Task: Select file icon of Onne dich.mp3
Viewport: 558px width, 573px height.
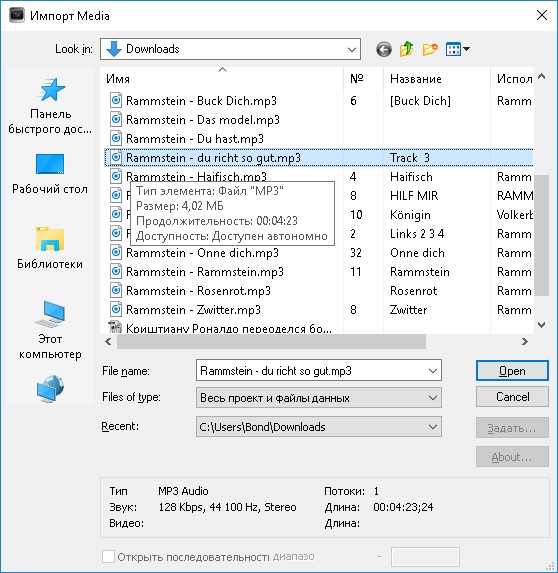Action: [x=116, y=253]
